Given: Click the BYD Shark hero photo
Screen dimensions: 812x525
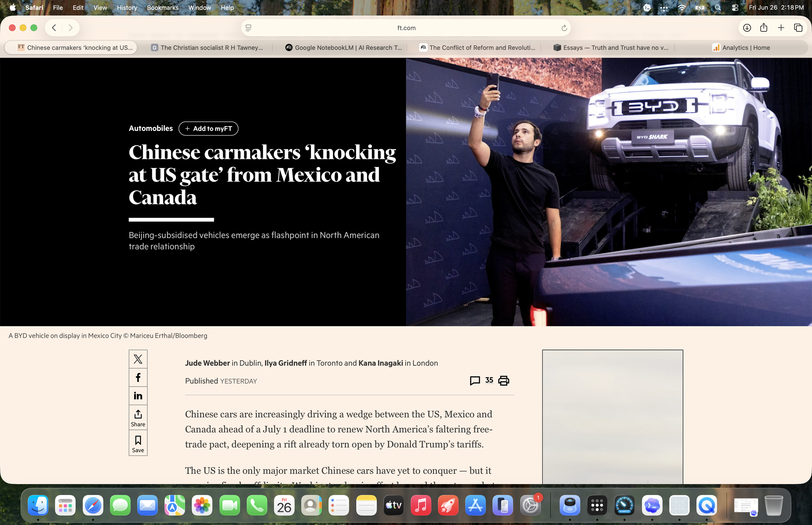Looking at the screenshot, I should (x=609, y=192).
